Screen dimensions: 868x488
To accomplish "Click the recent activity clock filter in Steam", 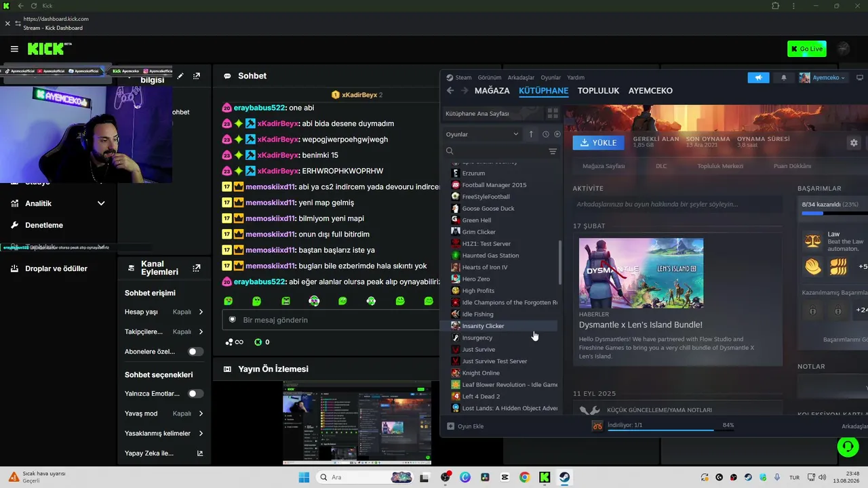I will pos(546,134).
